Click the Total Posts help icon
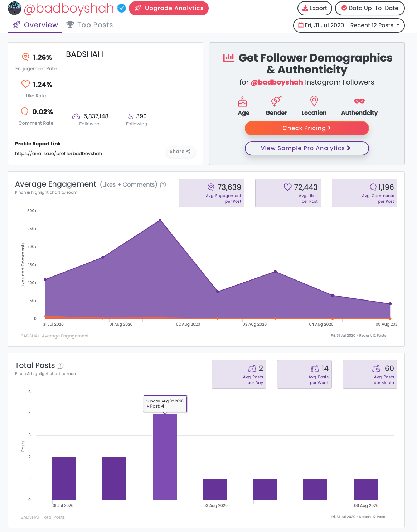This screenshot has height=532, width=417. (x=60, y=366)
